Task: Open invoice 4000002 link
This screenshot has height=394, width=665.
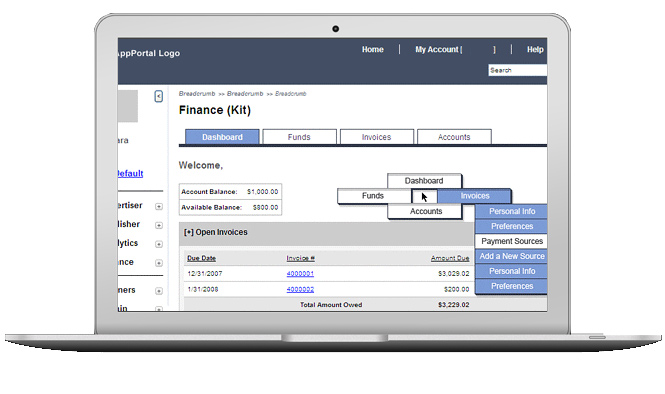Action: click(x=300, y=290)
